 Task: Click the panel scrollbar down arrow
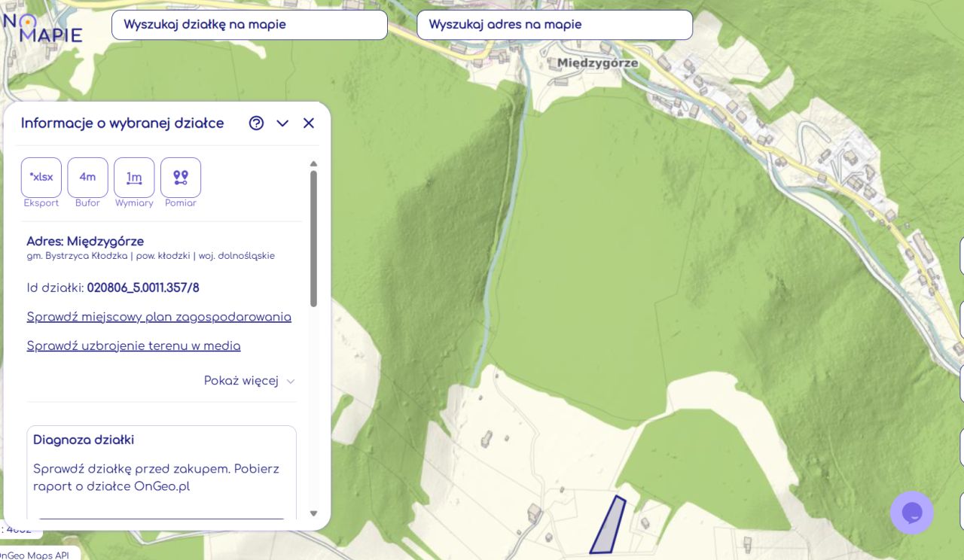314,513
